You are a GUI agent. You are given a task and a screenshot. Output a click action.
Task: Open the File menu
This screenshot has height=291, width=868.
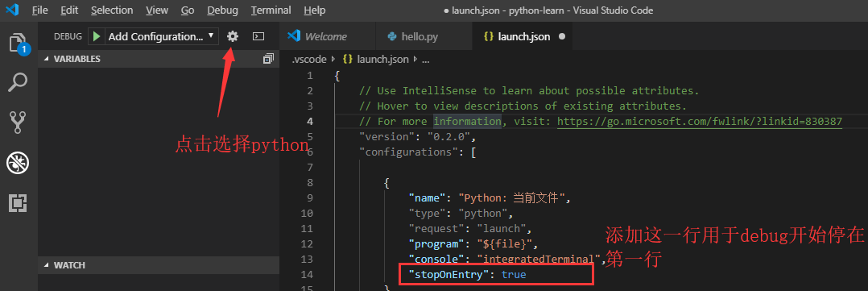[x=40, y=10]
